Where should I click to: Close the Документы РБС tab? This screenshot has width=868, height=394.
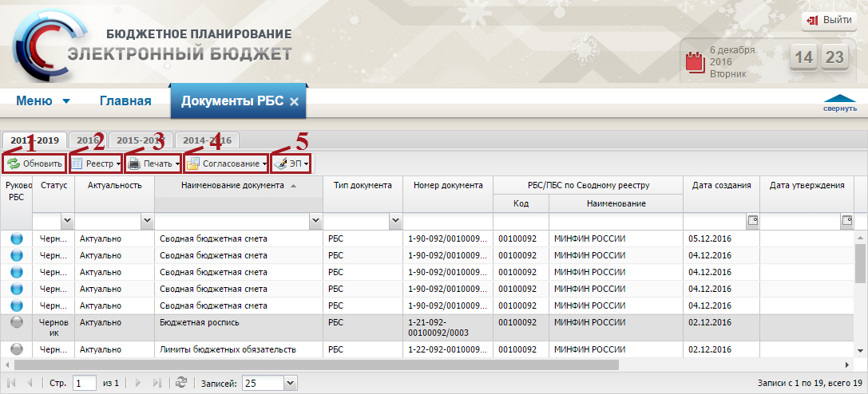pyautogui.click(x=294, y=101)
